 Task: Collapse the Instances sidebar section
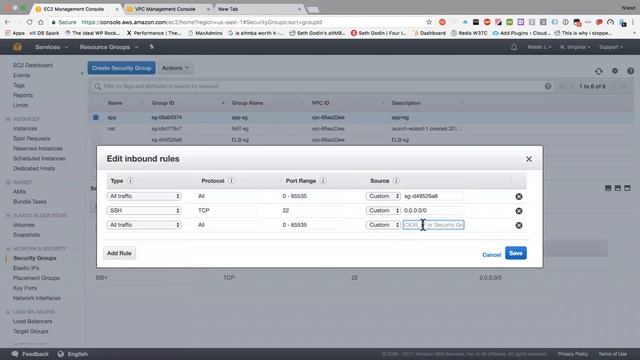8,119
